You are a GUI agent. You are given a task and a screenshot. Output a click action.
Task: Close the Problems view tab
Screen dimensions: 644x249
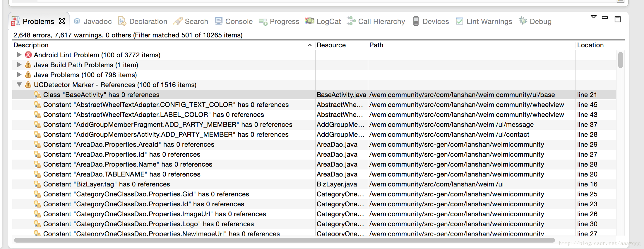62,21
